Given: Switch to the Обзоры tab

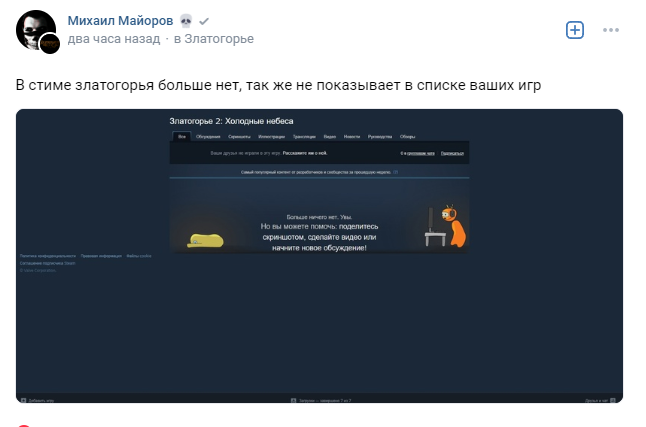Looking at the screenshot, I should (407, 136).
